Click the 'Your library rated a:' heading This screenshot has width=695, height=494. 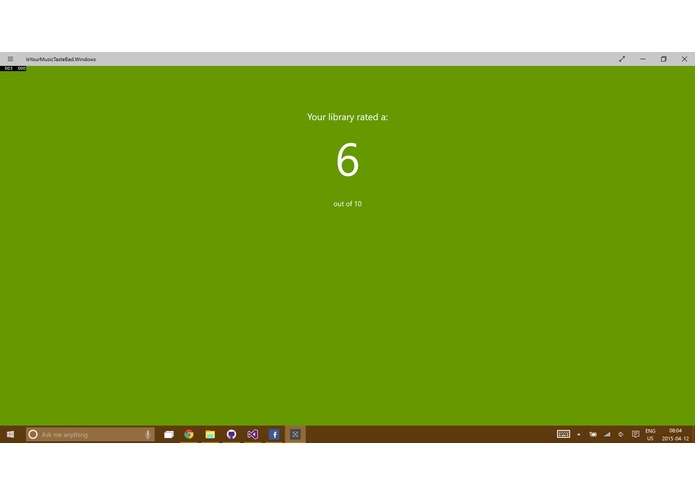point(348,117)
